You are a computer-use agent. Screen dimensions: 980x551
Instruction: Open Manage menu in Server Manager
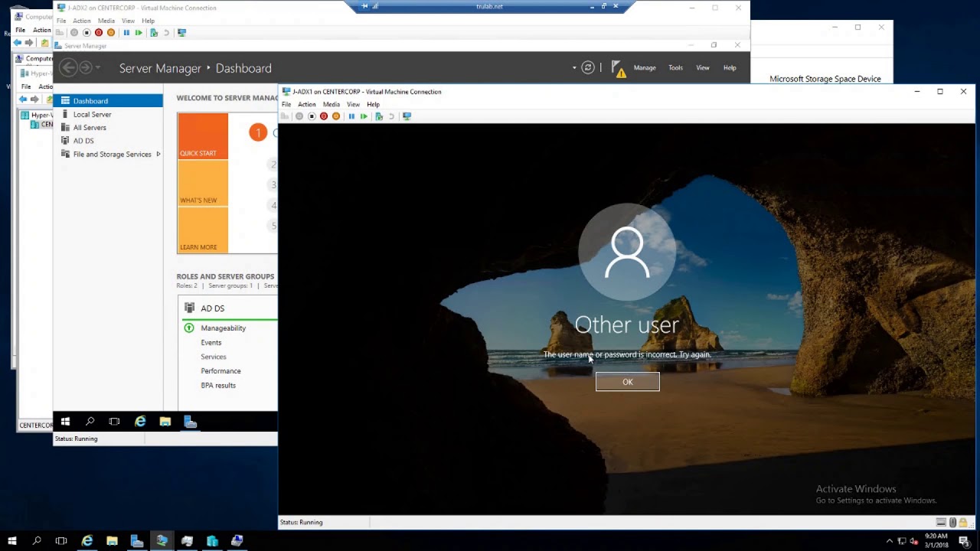[645, 68]
